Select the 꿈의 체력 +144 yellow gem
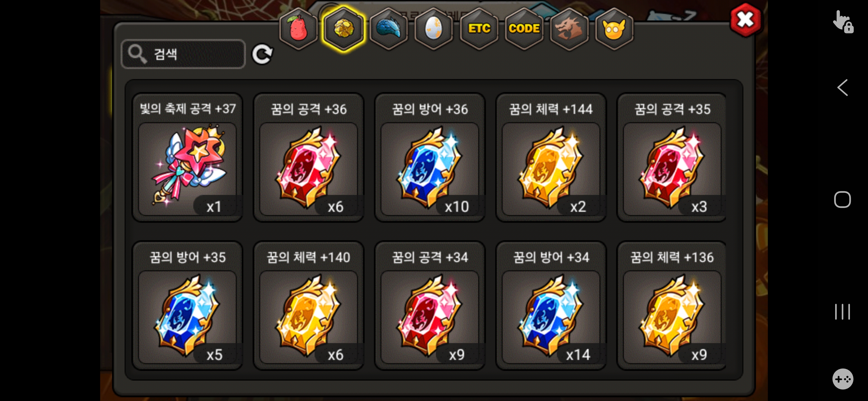Image resolution: width=868 pixels, height=401 pixels. (x=551, y=158)
